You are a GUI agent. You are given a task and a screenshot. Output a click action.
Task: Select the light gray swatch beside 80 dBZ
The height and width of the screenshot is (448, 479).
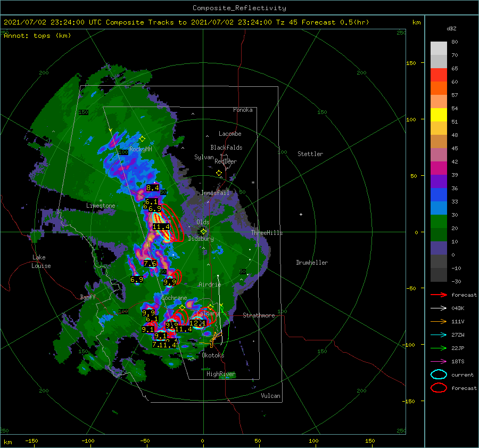click(x=439, y=48)
